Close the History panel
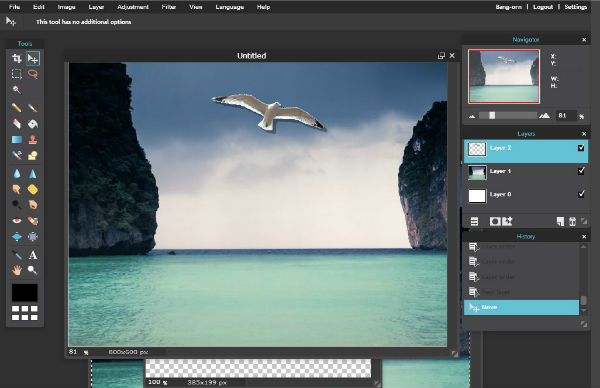This screenshot has height=388, width=600. tap(584, 237)
